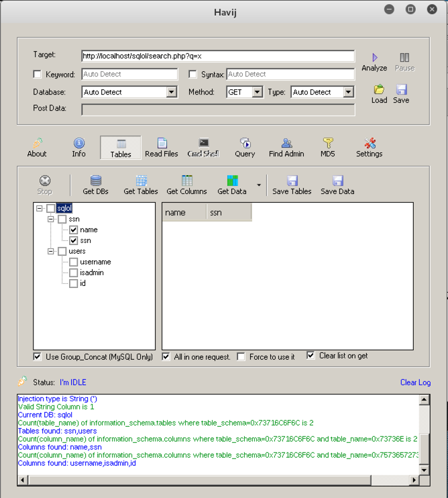
Task: Toggle All in one request checkbox
Action: (166, 356)
